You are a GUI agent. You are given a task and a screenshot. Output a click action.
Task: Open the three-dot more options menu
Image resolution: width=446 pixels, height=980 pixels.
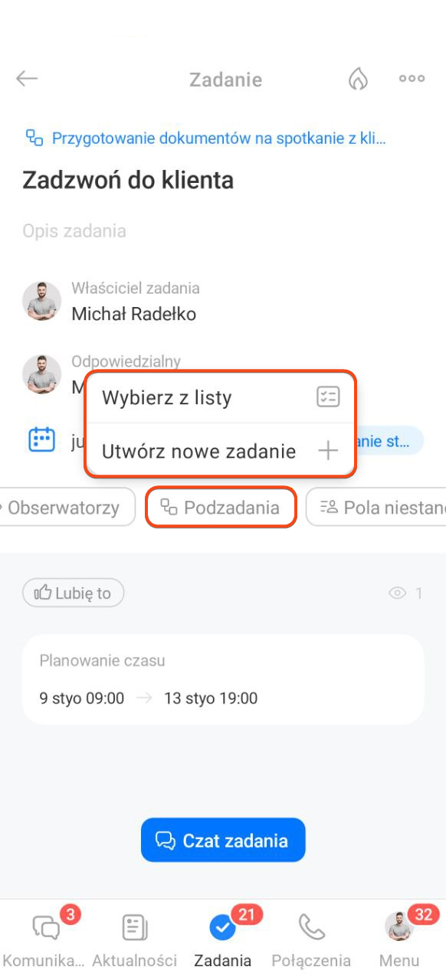412,79
